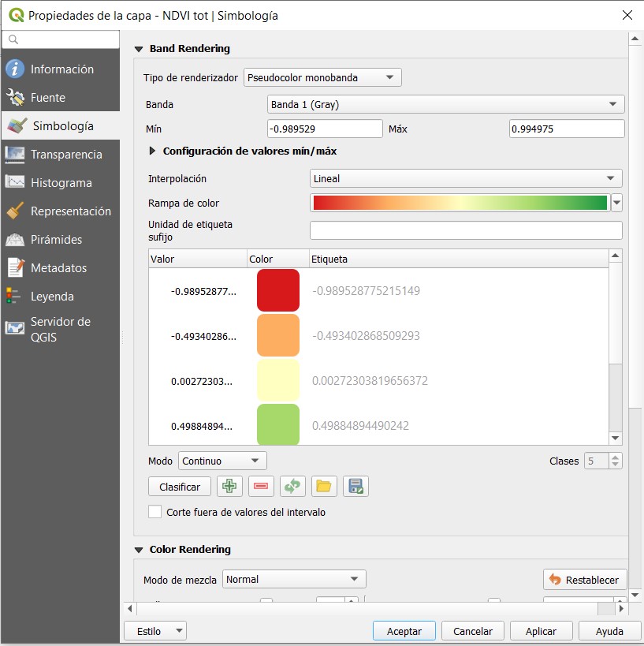Open the color ramp dropdown arrow
The height and width of the screenshot is (646, 644).
[616, 203]
